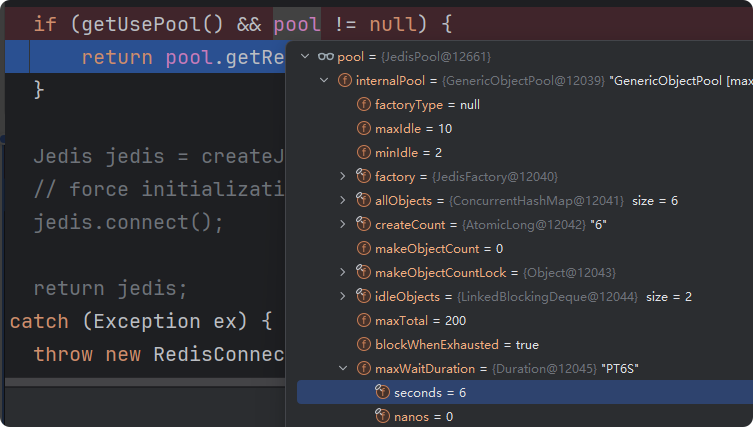Click the 'catch (Exception ex) {' line
Viewport: 753px width, 427px height.
click(141, 321)
